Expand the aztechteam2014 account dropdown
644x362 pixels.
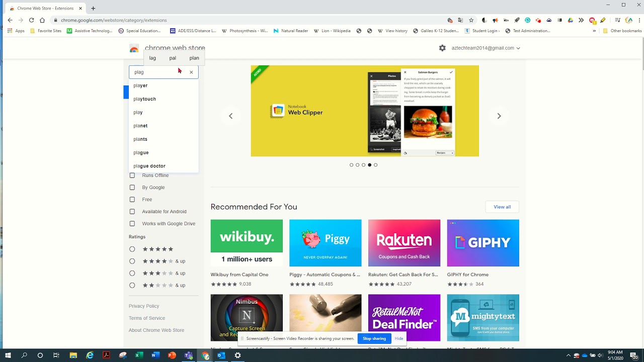(x=486, y=48)
